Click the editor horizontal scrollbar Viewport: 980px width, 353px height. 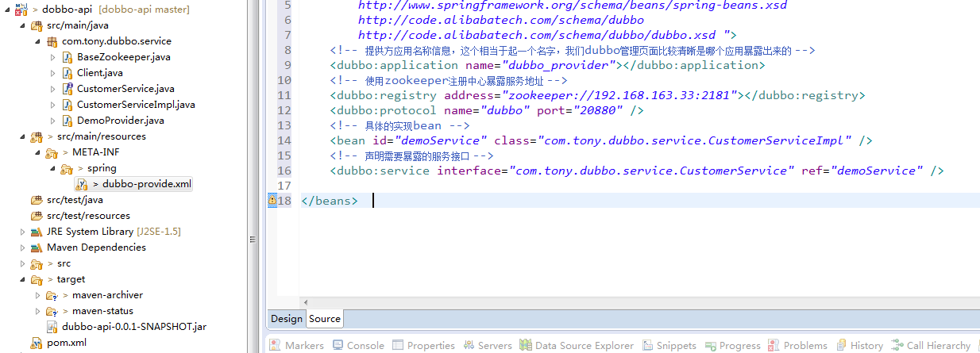click(x=639, y=301)
